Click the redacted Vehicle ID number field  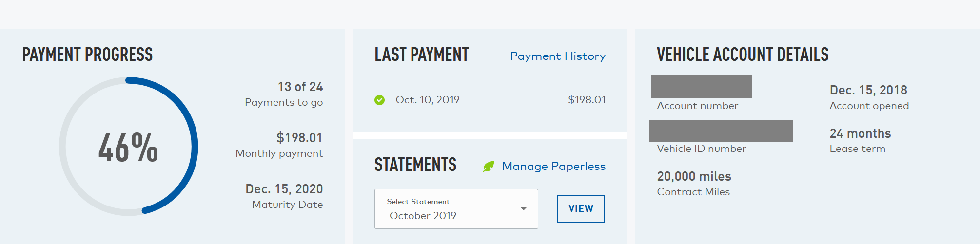point(721,131)
